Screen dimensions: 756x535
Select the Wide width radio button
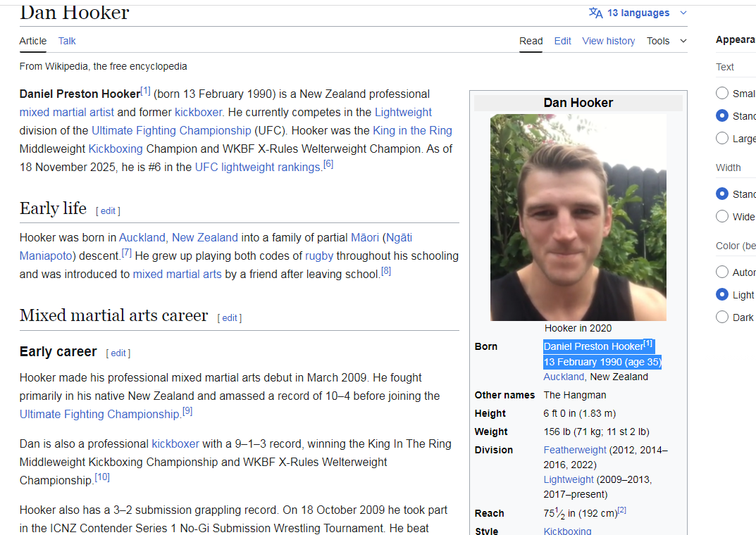click(721, 216)
